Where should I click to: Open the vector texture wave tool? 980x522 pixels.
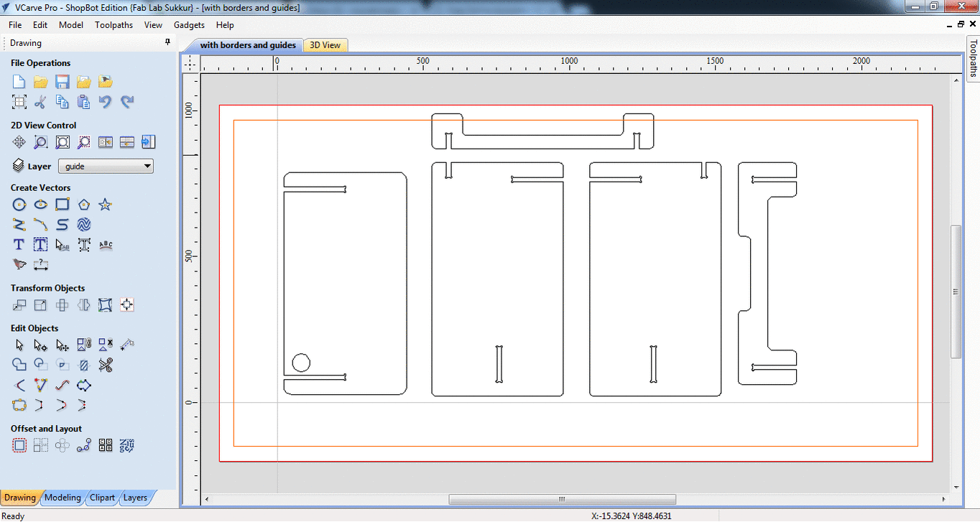[x=84, y=225]
